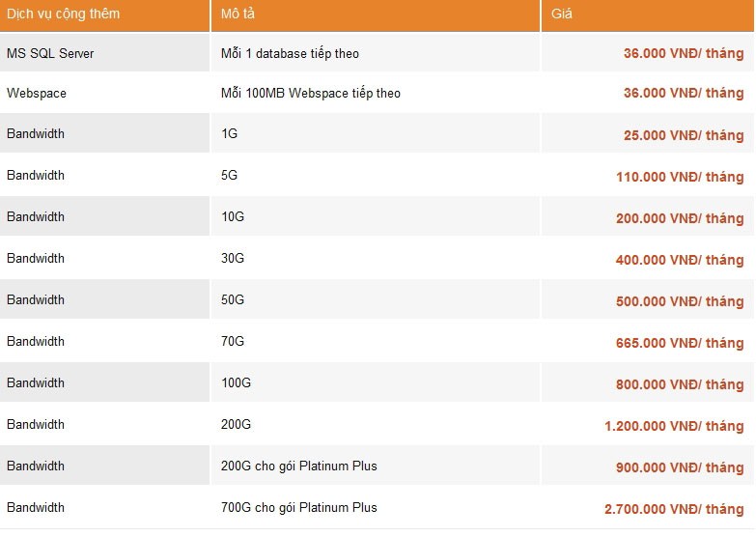
Task: Click 'Bandwidth' label in the 1.200.000 VNĐ row
Action: point(36,424)
